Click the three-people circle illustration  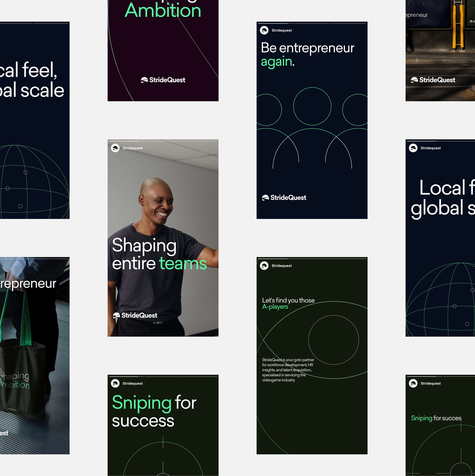(x=312, y=128)
